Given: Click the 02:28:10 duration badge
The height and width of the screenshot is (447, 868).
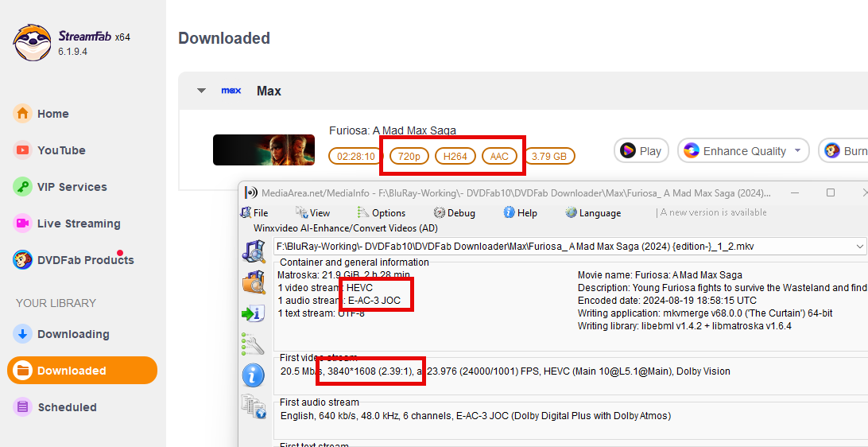Looking at the screenshot, I should point(356,156).
